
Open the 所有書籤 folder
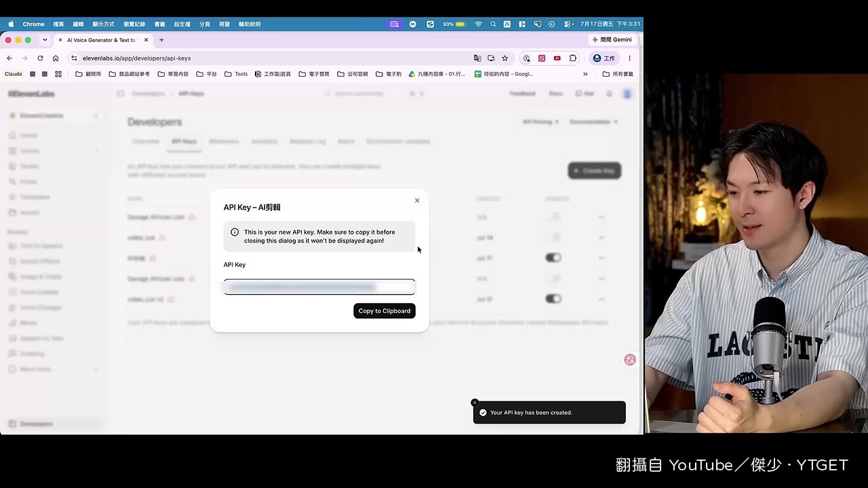[x=618, y=74]
